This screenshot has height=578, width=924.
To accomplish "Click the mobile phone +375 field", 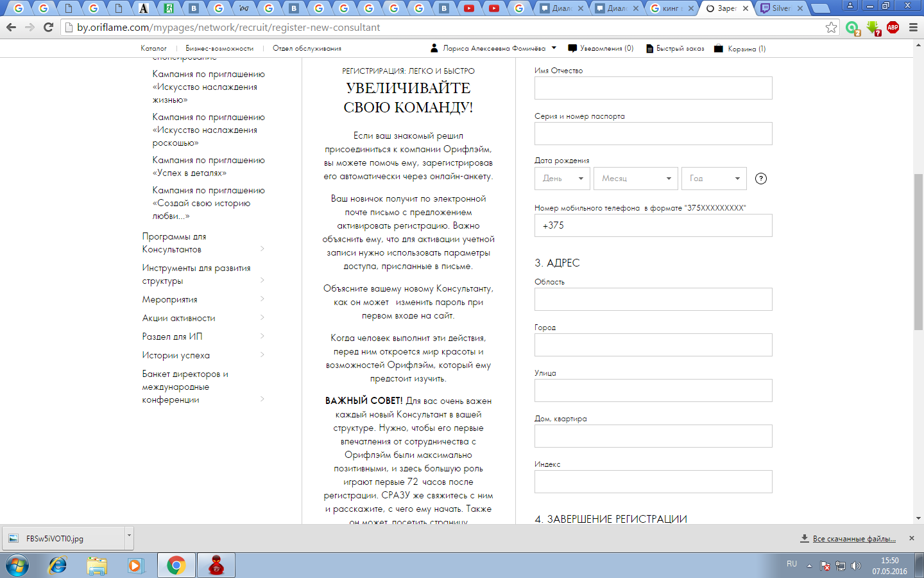I will tap(653, 225).
